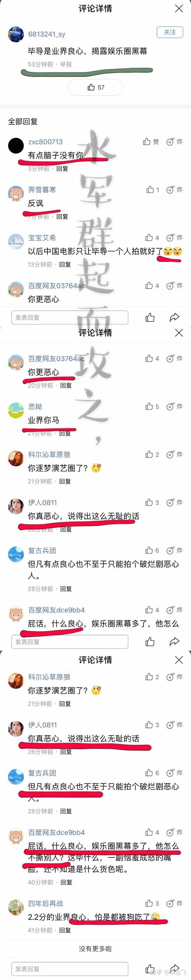Screen dimensions: 191x980
Task: Tap 炸 icon beside 宝宝艾希's comment
Action: 174,238
